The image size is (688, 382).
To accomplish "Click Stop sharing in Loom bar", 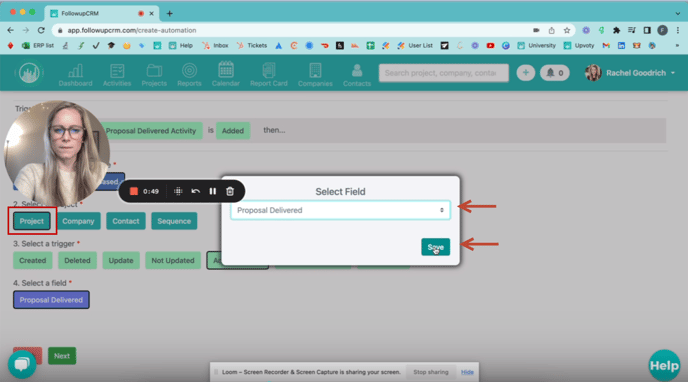I will point(431,372).
